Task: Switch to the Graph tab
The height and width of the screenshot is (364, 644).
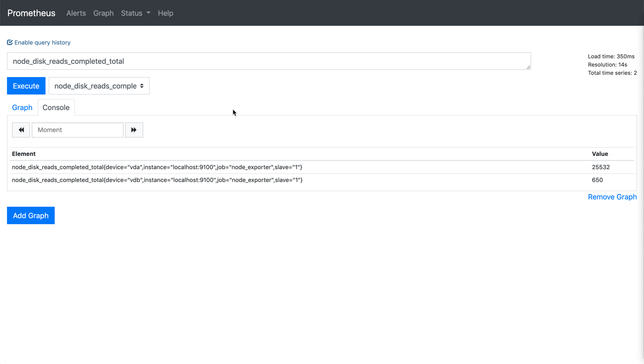Action: [22, 107]
